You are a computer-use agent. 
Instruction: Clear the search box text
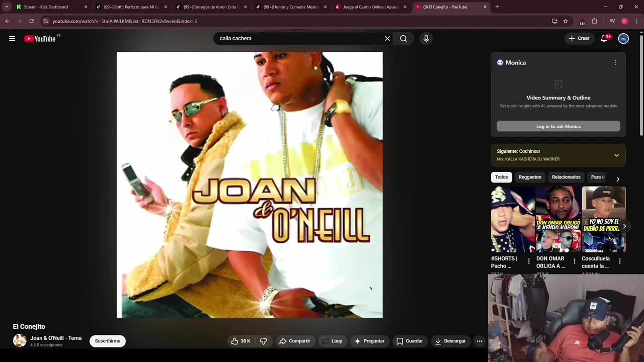coord(387,39)
